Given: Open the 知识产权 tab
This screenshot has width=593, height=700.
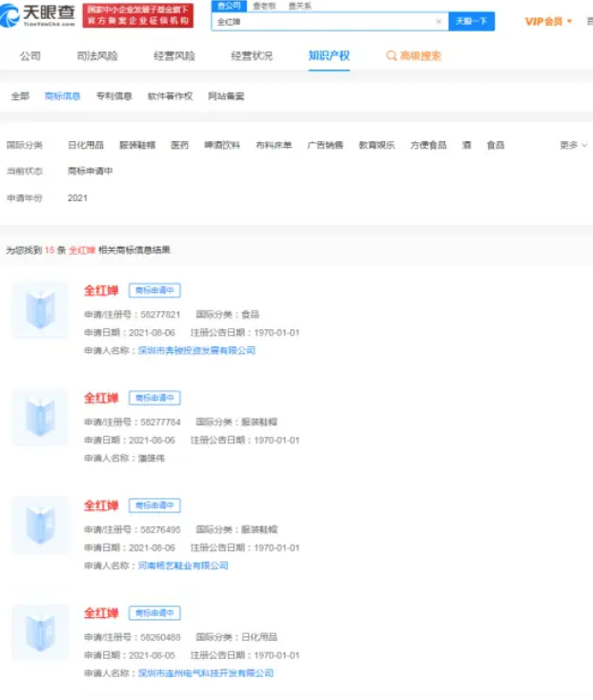Looking at the screenshot, I should tap(329, 56).
